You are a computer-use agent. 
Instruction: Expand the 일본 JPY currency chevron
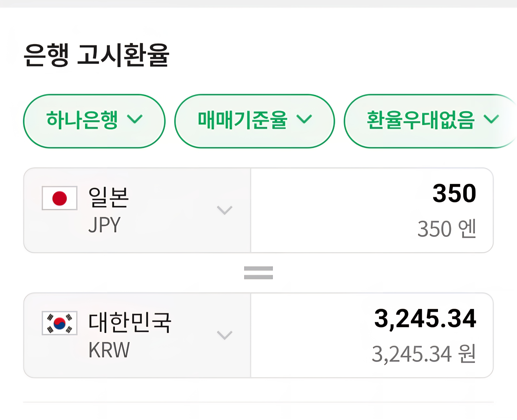[224, 210]
